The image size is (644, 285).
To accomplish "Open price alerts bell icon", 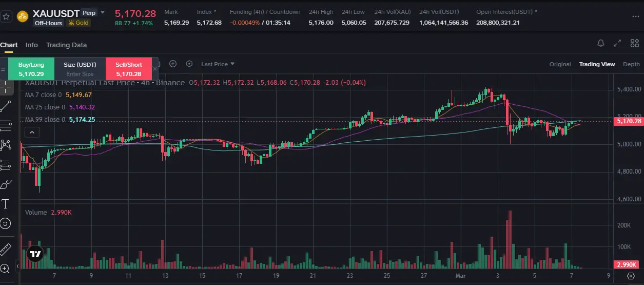I will tap(601, 44).
